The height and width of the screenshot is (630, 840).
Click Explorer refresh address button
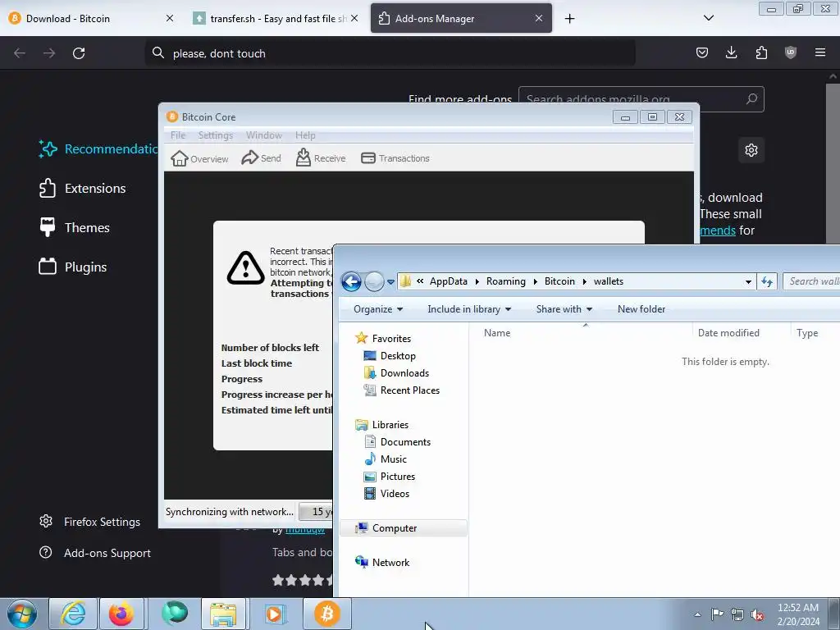[767, 281]
